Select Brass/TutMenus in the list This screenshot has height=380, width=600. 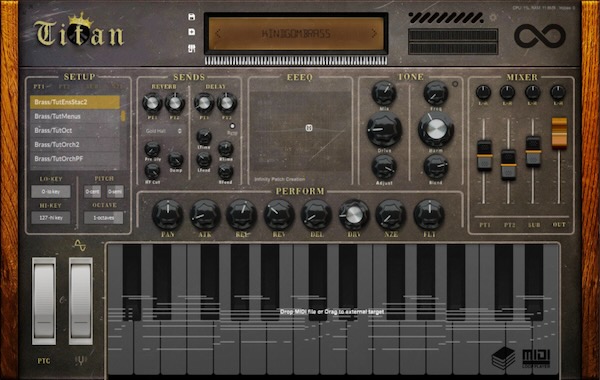click(75, 116)
